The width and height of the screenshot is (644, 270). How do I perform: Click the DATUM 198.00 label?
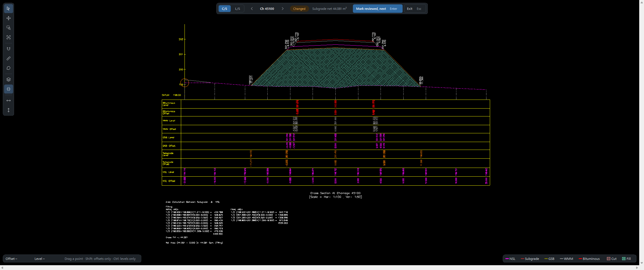click(x=171, y=95)
